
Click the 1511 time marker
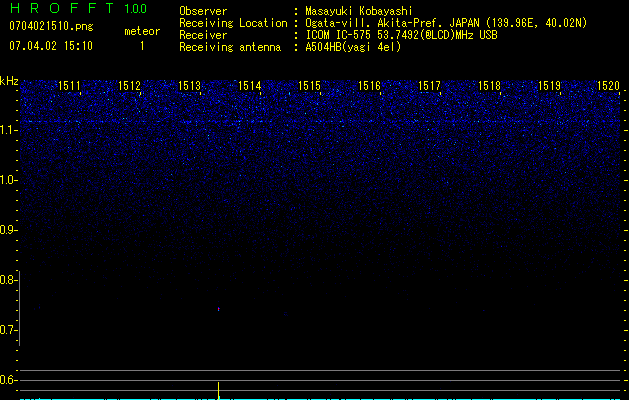pos(70,87)
